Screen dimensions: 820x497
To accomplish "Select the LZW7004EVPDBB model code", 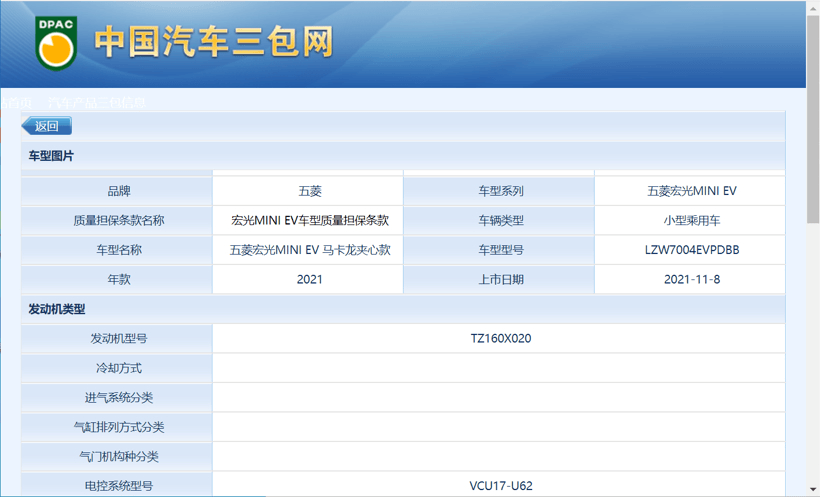I will point(690,250).
